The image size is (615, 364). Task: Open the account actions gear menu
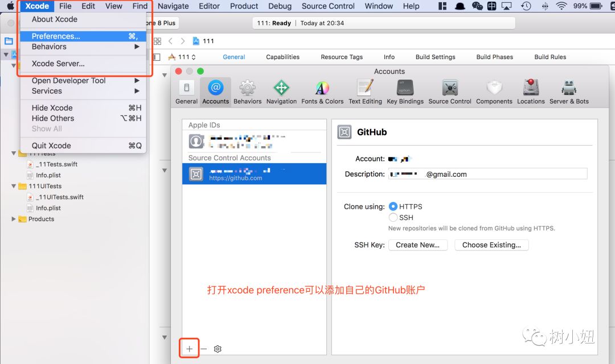pyautogui.click(x=218, y=349)
